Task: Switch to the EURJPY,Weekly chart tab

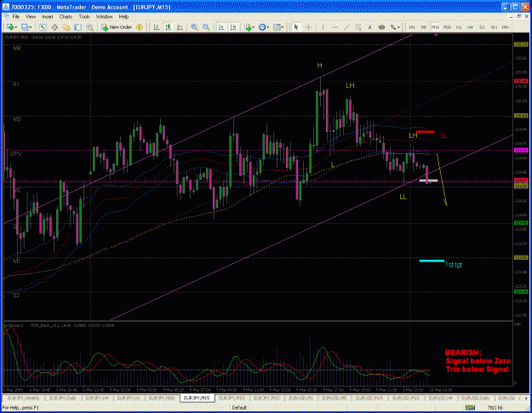Action: pyautogui.click(x=24, y=398)
